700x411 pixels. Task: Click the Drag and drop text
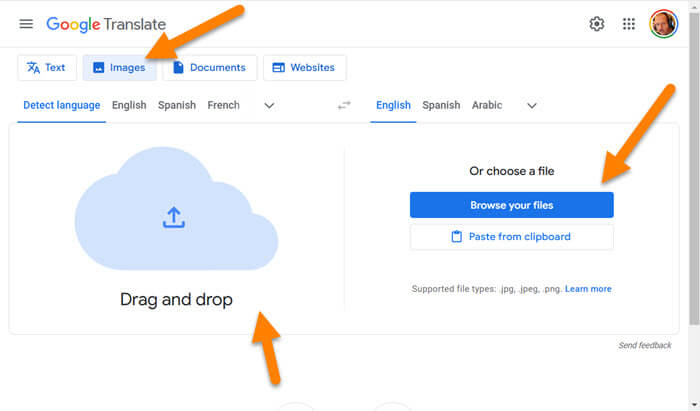pyautogui.click(x=176, y=299)
